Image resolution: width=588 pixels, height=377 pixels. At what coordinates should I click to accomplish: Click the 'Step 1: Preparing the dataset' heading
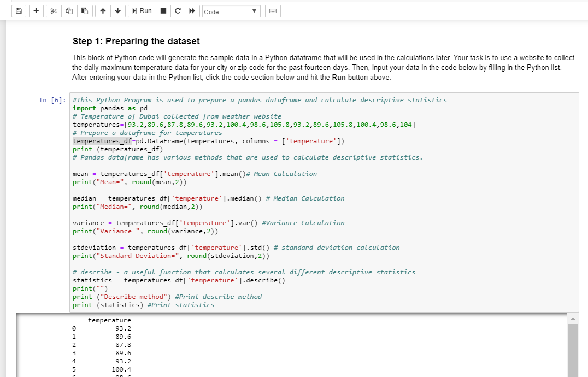pos(136,41)
